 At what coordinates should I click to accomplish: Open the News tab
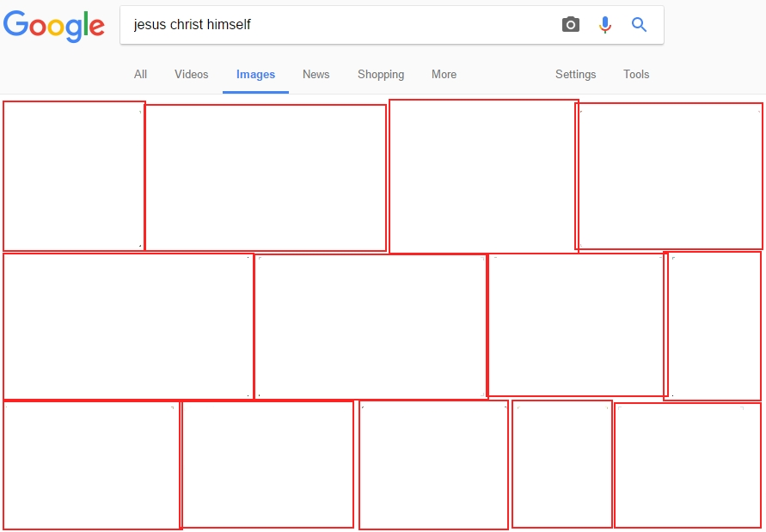point(316,74)
